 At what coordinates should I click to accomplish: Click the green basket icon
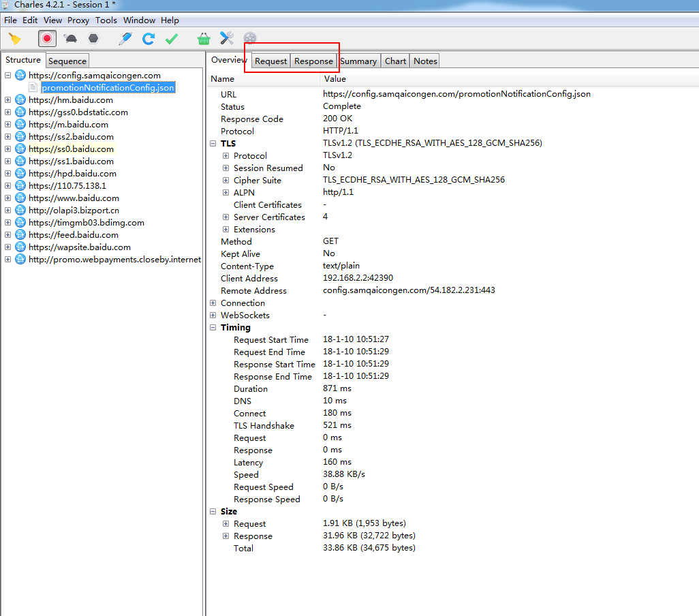pyautogui.click(x=204, y=39)
